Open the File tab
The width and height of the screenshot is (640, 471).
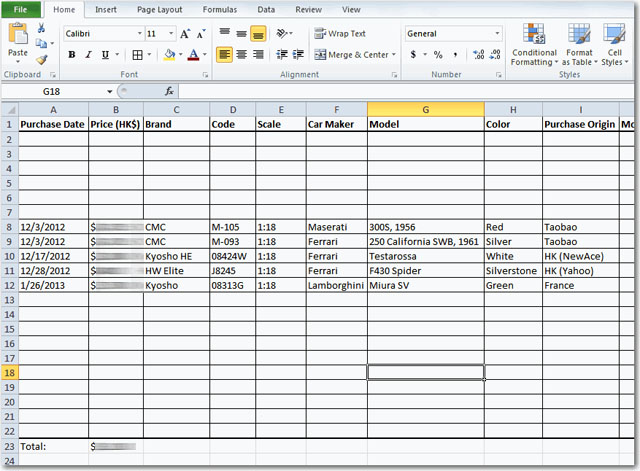pyautogui.click(x=20, y=9)
